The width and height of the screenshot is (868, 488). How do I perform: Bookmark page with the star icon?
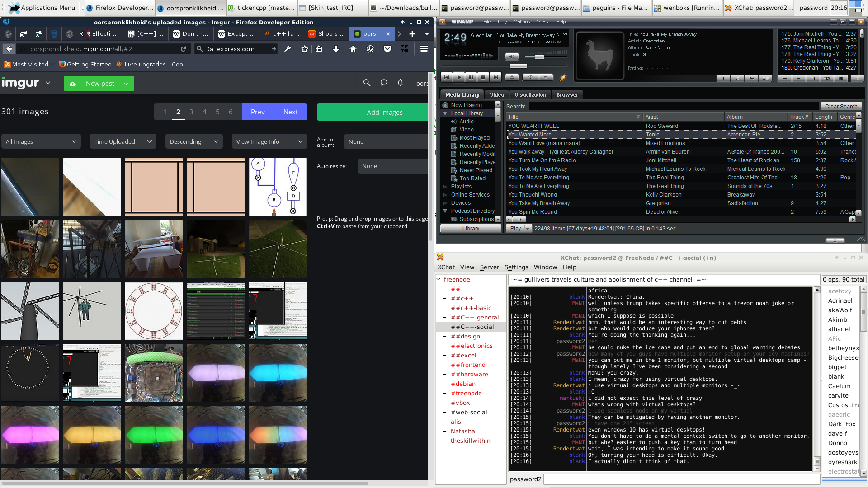point(304,49)
